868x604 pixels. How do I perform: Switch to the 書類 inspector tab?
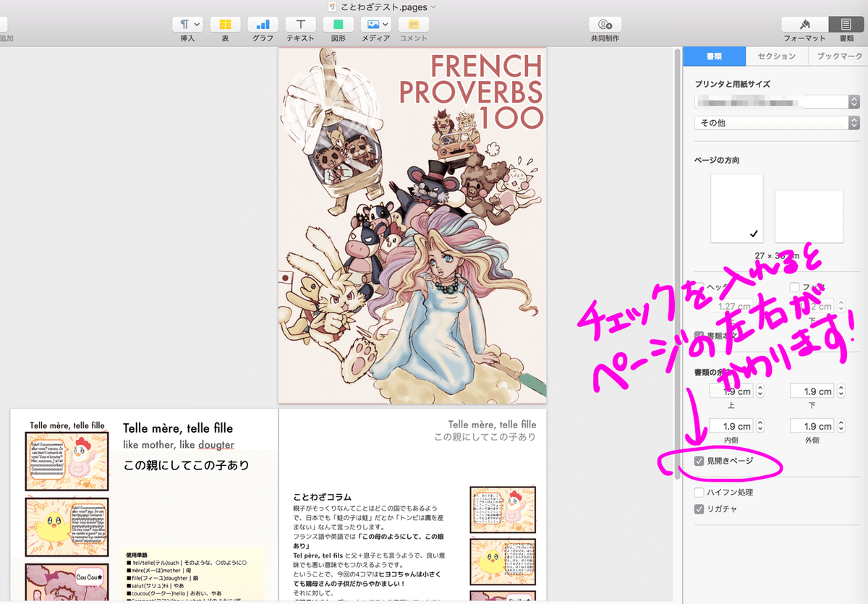point(715,56)
